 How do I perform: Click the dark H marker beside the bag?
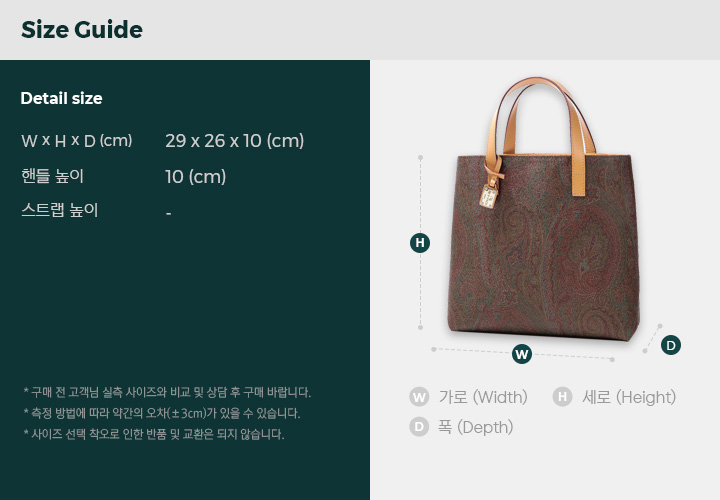tap(420, 243)
